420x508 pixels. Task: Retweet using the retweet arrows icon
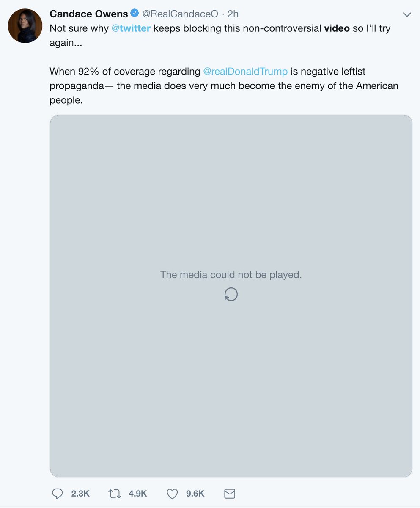[115, 494]
